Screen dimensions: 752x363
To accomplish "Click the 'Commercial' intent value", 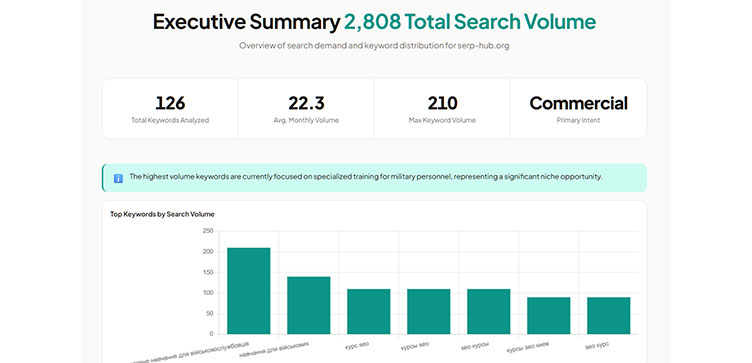I will click(x=578, y=103).
